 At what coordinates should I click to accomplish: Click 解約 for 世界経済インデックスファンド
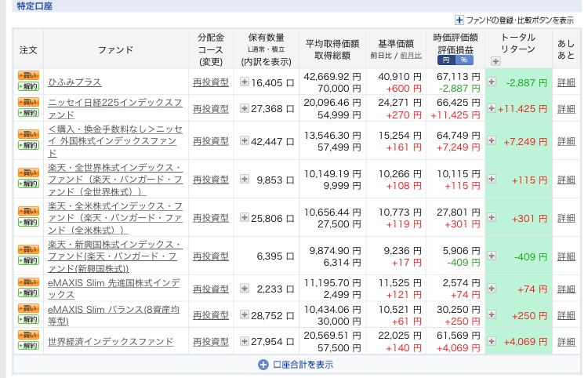[28, 346]
